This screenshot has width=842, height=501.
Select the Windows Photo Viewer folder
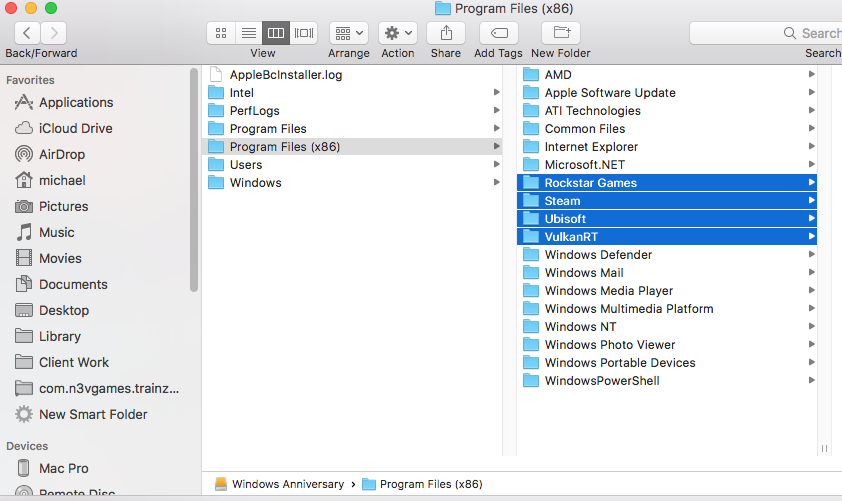click(667, 345)
